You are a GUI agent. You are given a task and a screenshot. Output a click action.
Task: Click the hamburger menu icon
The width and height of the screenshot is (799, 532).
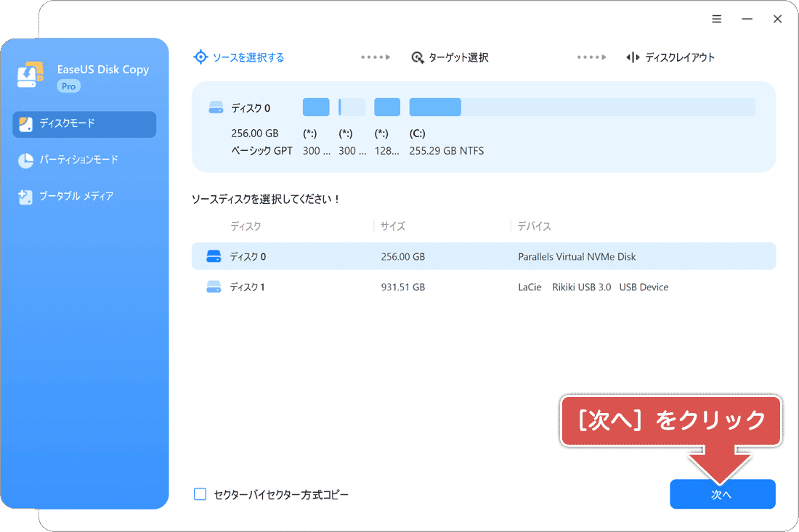(717, 18)
